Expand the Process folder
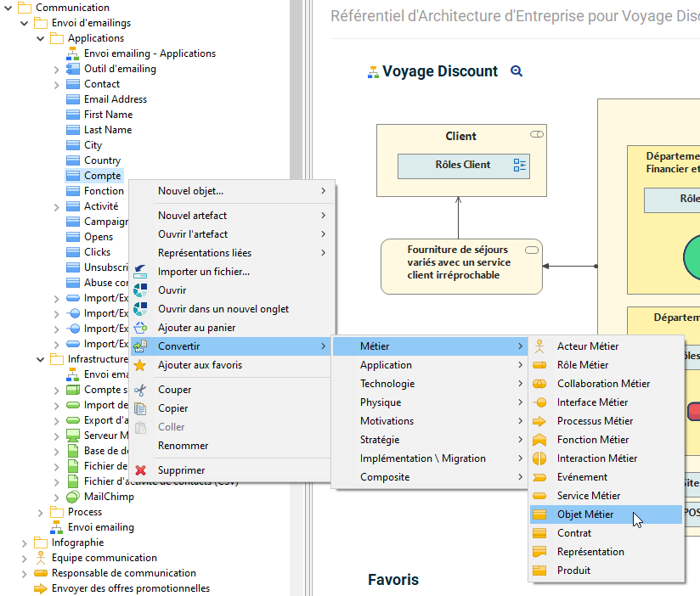 (x=40, y=513)
